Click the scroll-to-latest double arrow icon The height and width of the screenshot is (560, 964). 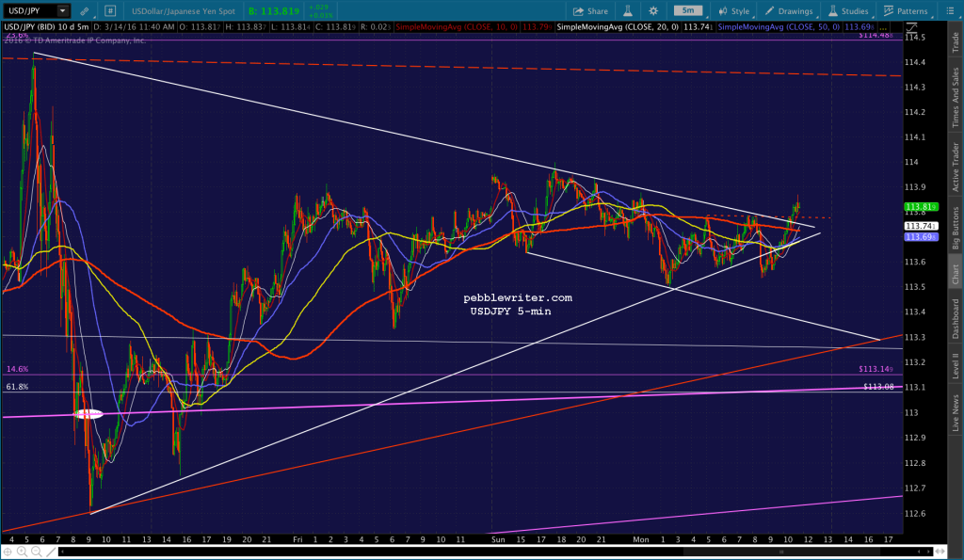coord(940,552)
